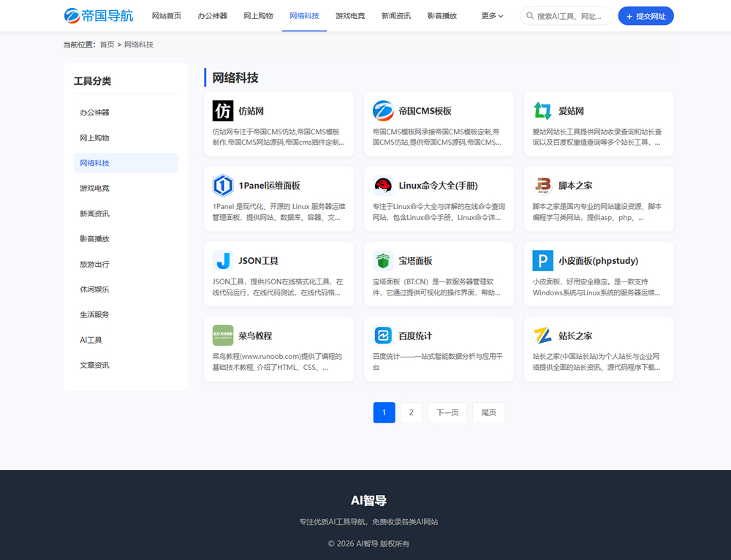This screenshot has height=560, width=731.
Task: Open the 菜鸟教程 title link
Action: [255, 336]
